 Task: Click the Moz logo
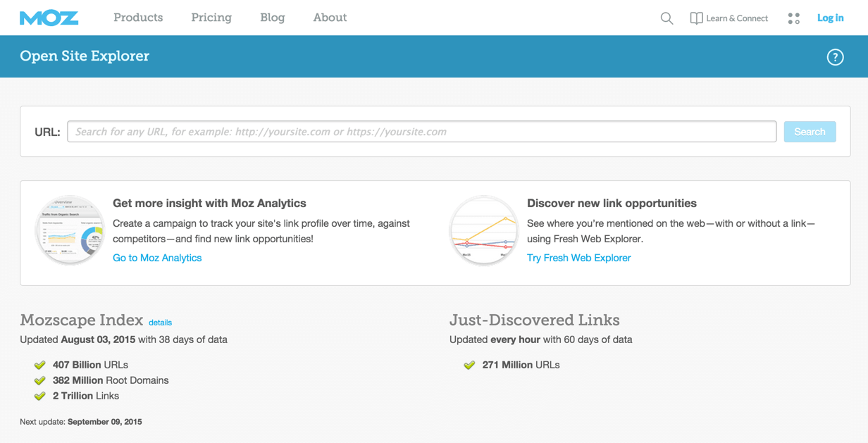pos(49,18)
